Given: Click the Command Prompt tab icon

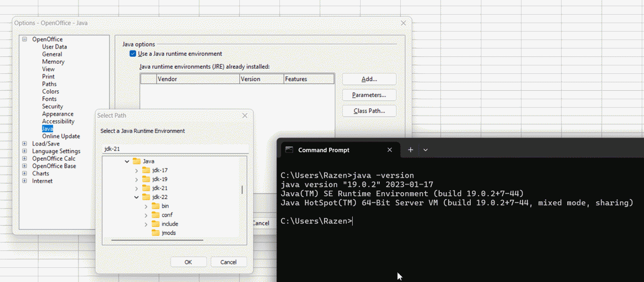Looking at the screenshot, I should coord(289,150).
